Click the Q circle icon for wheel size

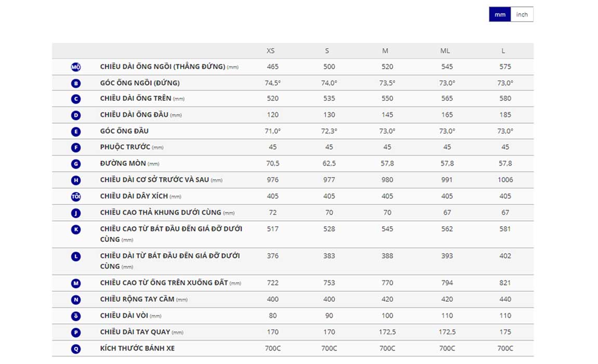(76, 348)
